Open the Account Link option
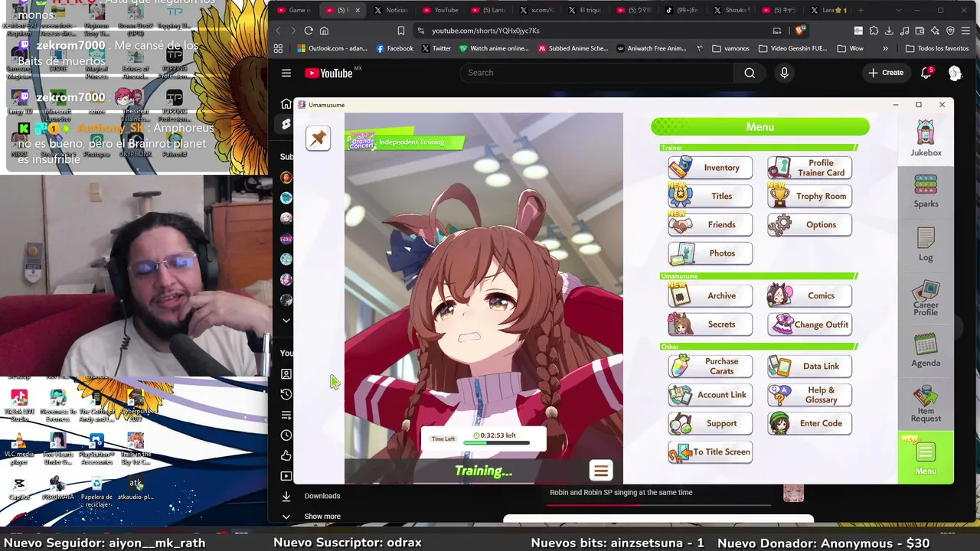Image resolution: width=980 pixels, height=551 pixels. click(710, 395)
